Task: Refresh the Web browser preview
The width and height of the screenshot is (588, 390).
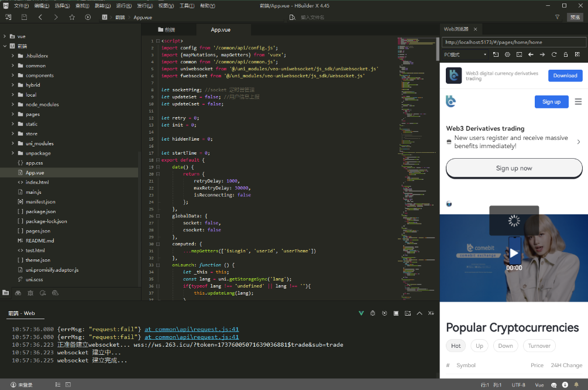Action: pos(553,54)
